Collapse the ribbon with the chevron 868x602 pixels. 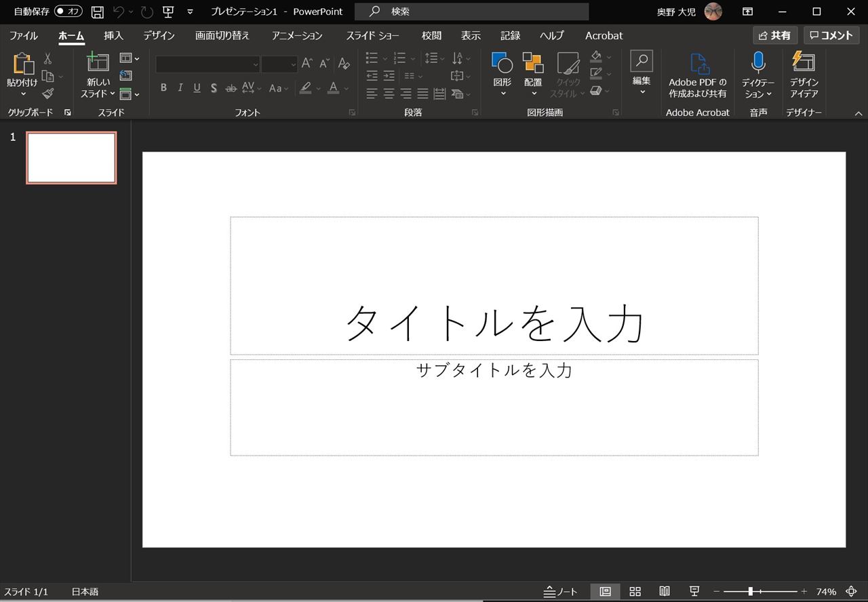click(x=859, y=113)
